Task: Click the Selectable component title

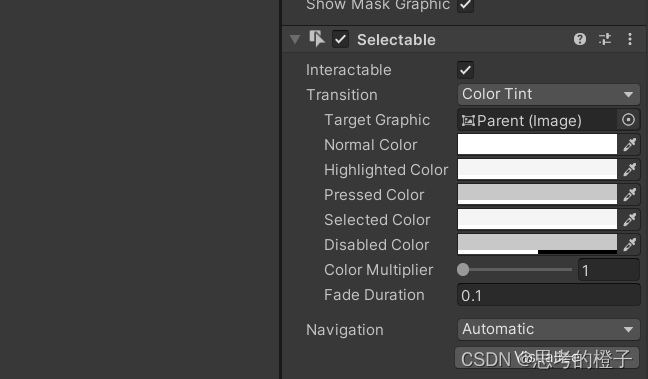Action: pyautogui.click(x=396, y=40)
